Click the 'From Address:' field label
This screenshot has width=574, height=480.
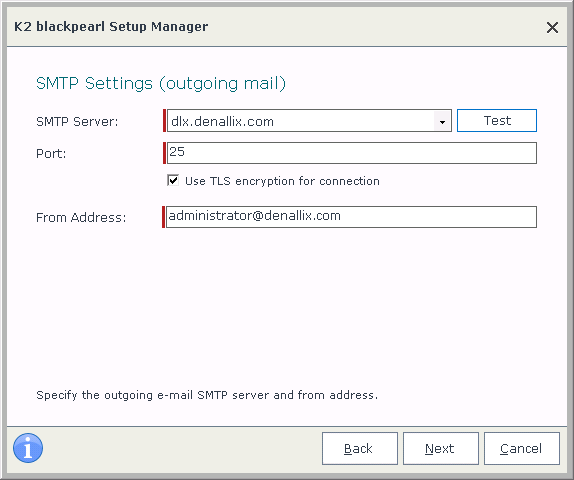(x=81, y=217)
